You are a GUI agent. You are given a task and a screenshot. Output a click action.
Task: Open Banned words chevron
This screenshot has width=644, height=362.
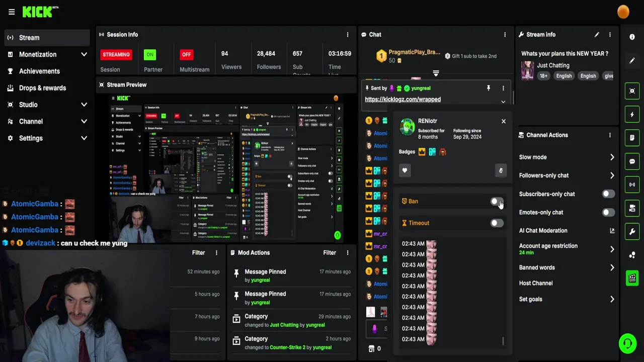click(612, 268)
